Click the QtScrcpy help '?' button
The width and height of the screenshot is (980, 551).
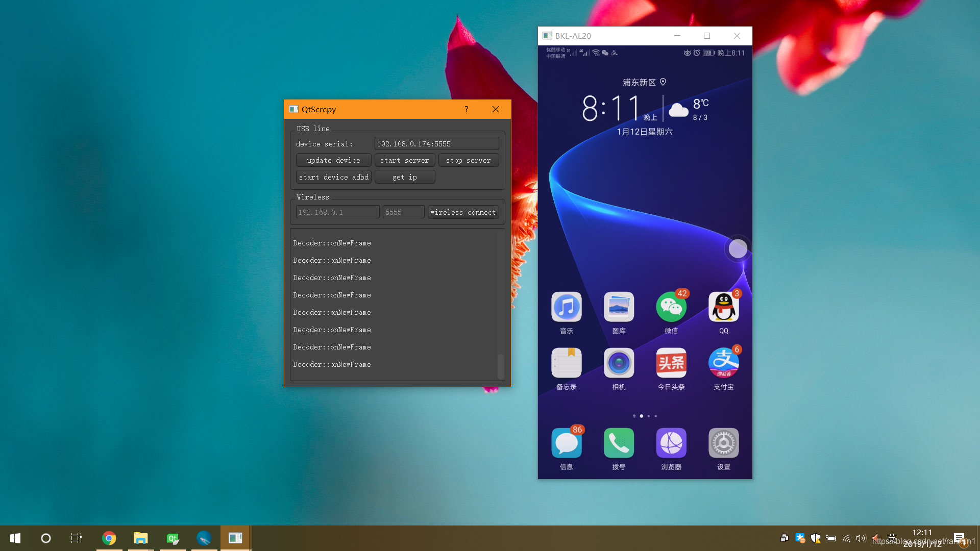click(467, 109)
